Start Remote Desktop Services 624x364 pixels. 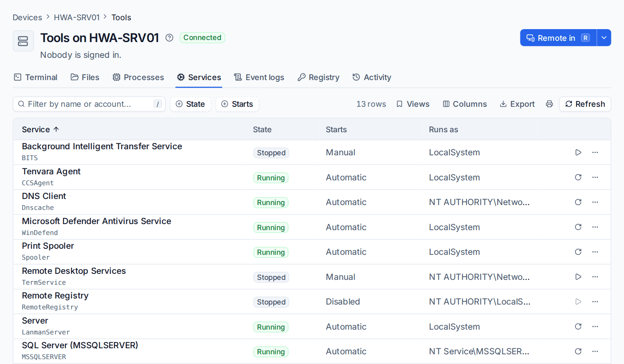(578, 277)
